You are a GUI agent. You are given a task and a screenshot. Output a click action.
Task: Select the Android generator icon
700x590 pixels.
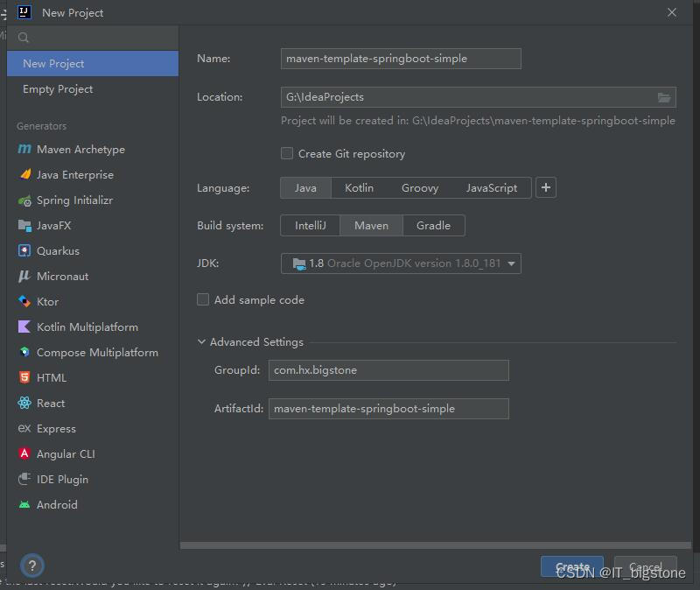[x=24, y=505]
